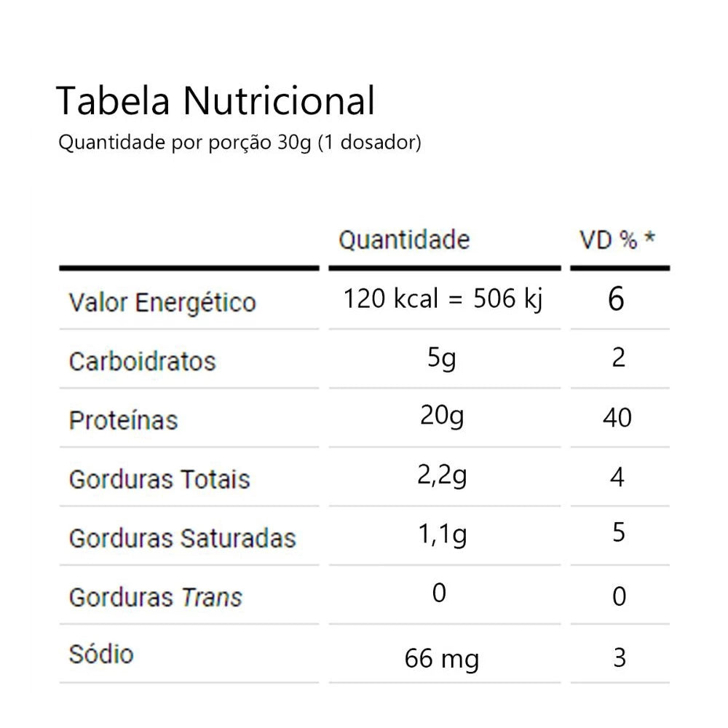Click the daily value 3 for Sódio
Image resolution: width=728 pixels, height=728 pixels.
tap(619, 658)
